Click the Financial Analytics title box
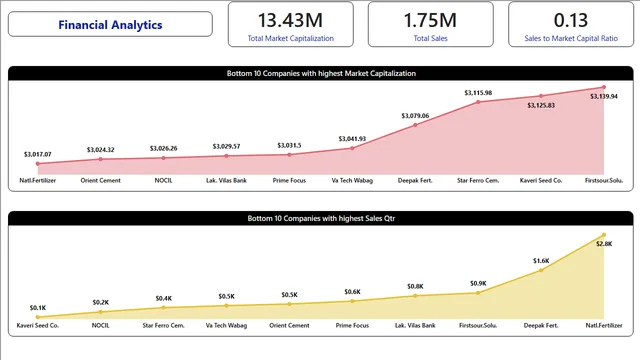The image size is (640, 360). (x=110, y=24)
